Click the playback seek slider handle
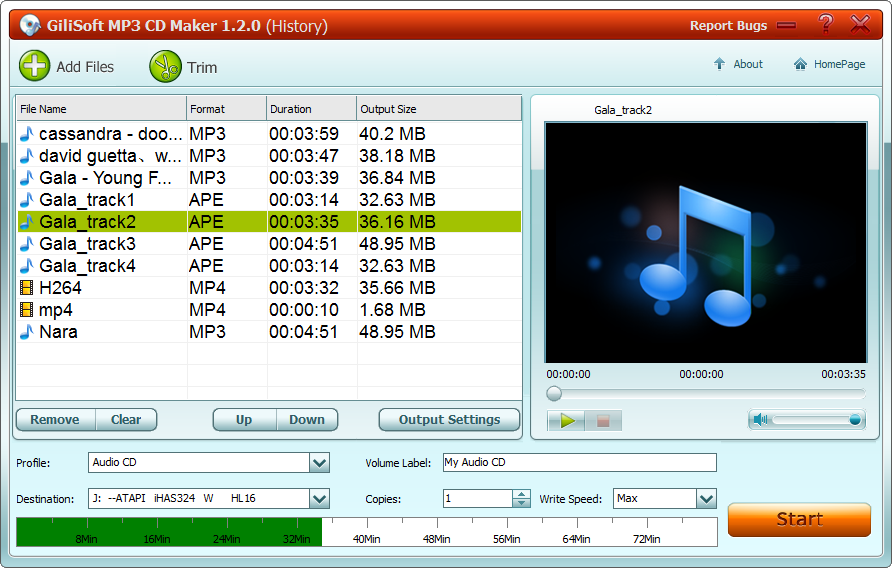892x568 pixels. [554, 394]
